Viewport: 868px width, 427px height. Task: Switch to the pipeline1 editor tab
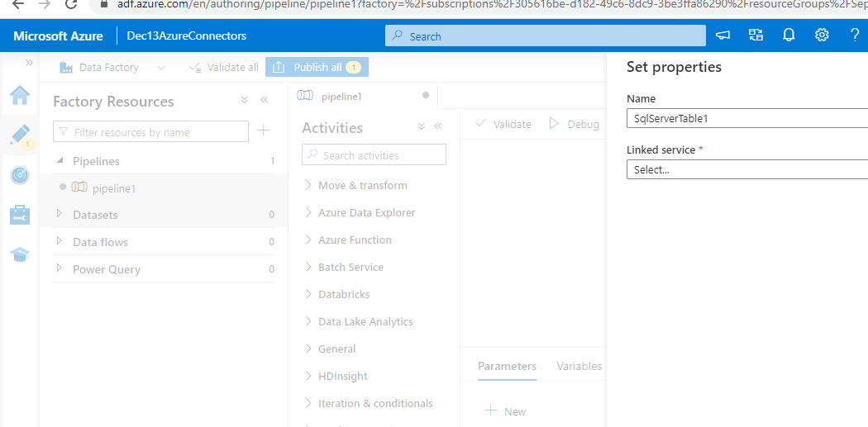(363, 96)
